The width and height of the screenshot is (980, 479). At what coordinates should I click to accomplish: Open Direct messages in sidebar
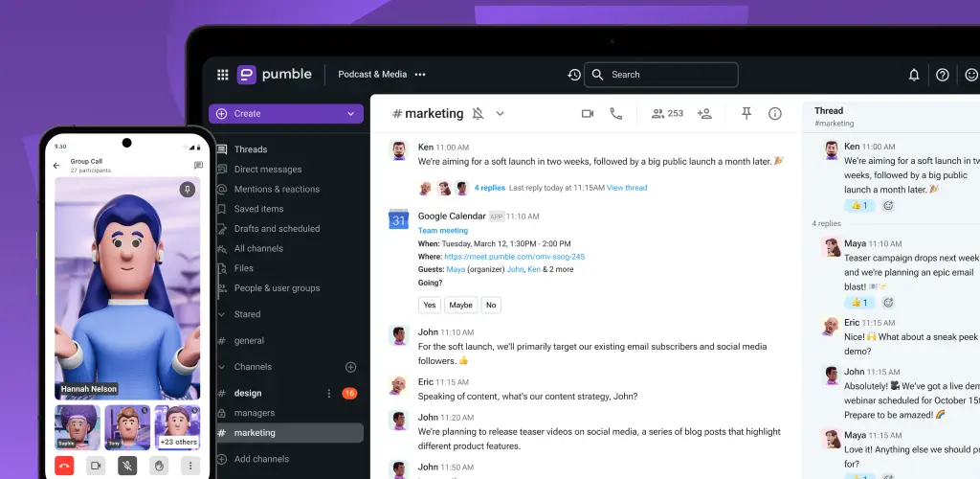pyautogui.click(x=268, y=170)
